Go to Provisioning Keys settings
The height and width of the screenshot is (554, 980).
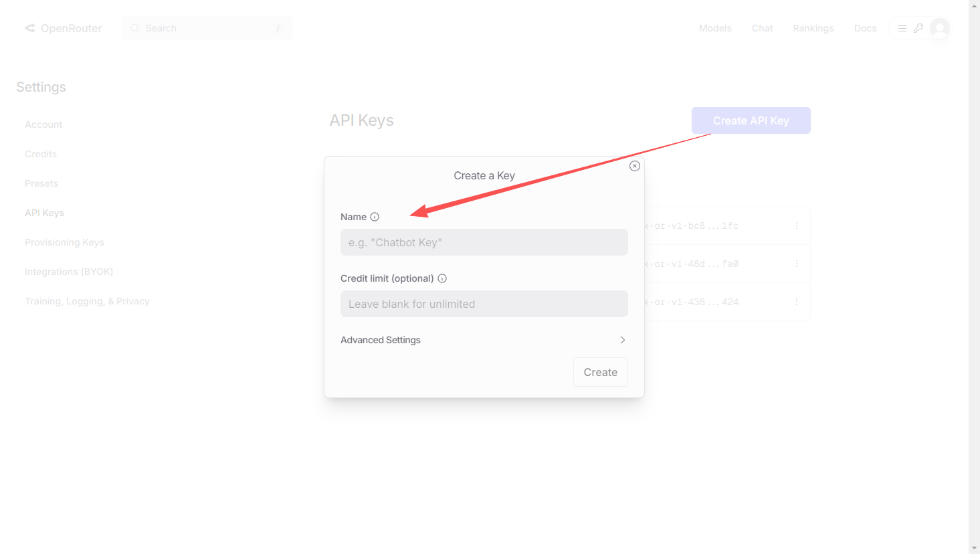click(64, 242)
